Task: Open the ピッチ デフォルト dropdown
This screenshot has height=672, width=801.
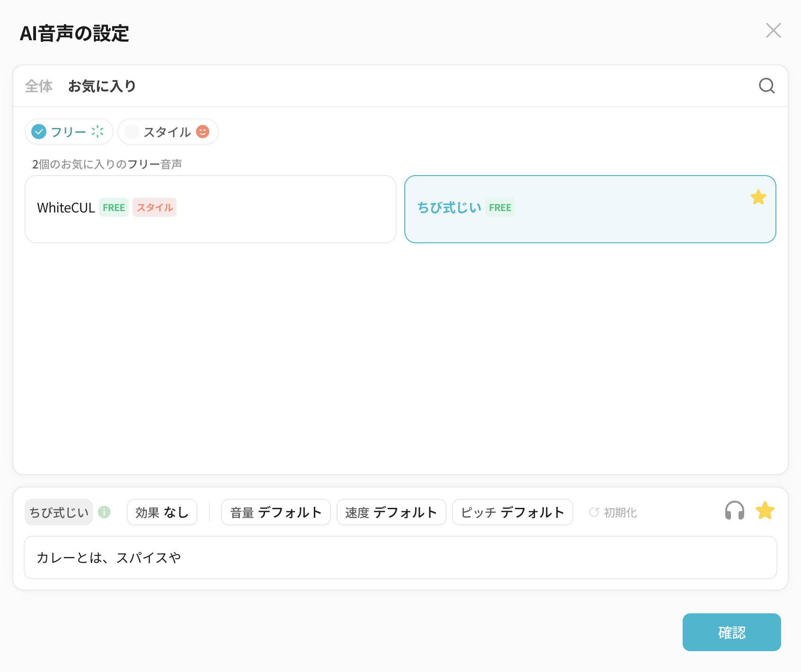Action: [x=513, y=512]
